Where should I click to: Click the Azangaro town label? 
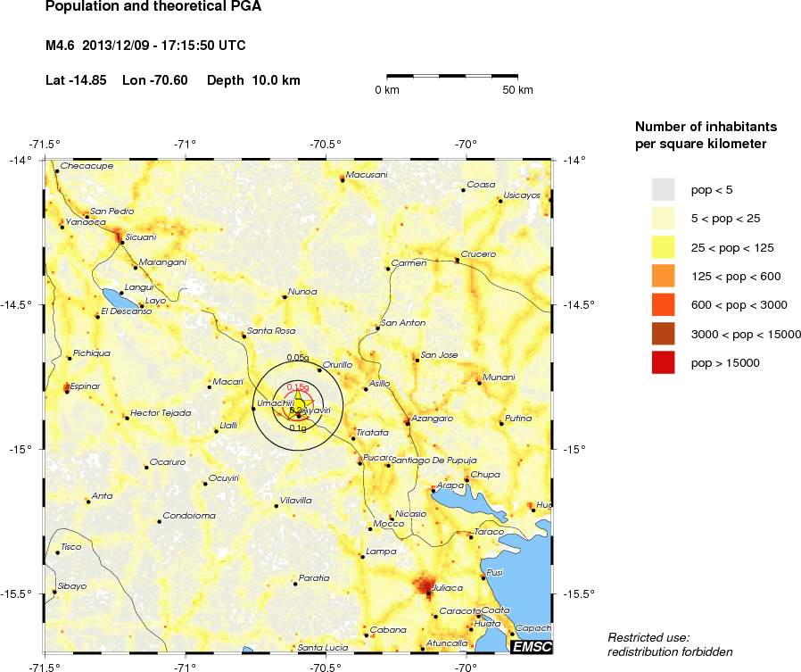click(x=433, y=418)
